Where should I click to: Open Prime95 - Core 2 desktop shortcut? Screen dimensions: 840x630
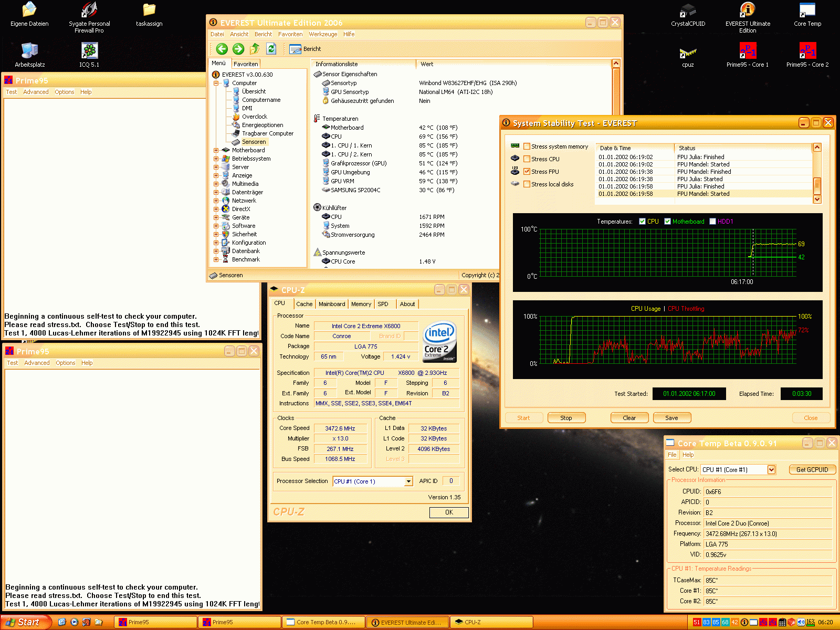[x=807, y=55]
